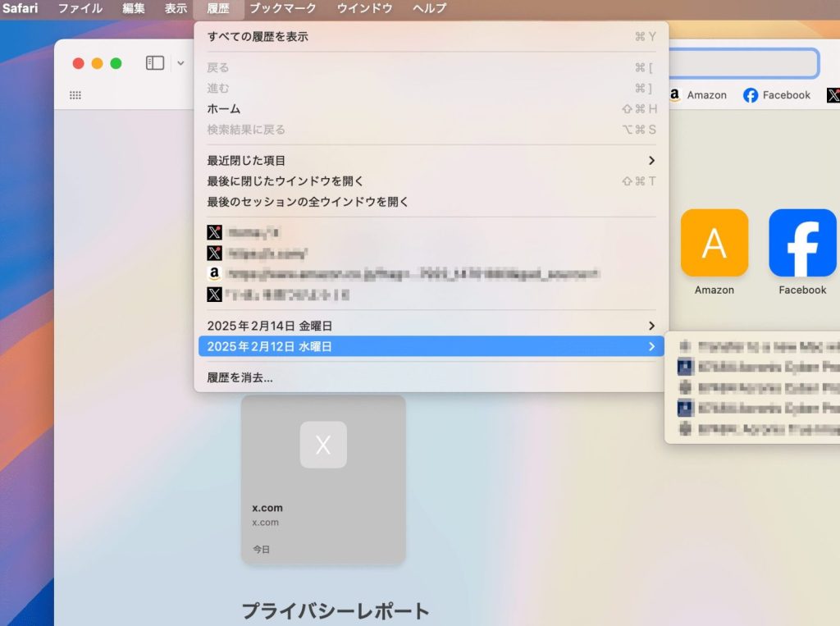Image resolution: width=840 pixels, height=626 pixels.
Task: Close the open 履歴 menu in menu bar
Action: [218, 8]
